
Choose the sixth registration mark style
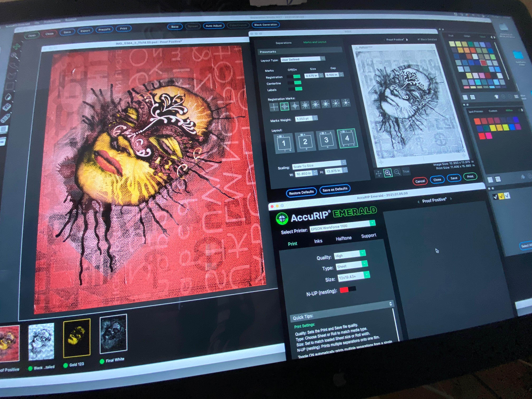[x=326, y=104]
